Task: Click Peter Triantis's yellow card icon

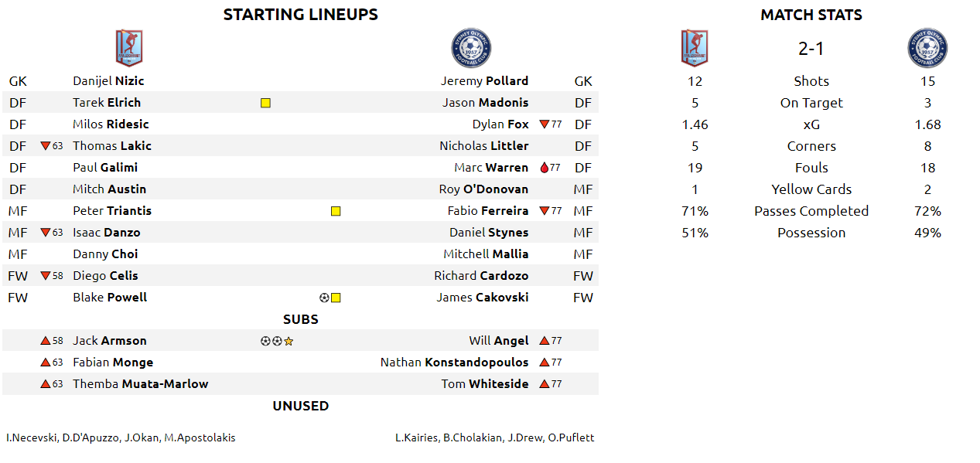Action: 336,211
